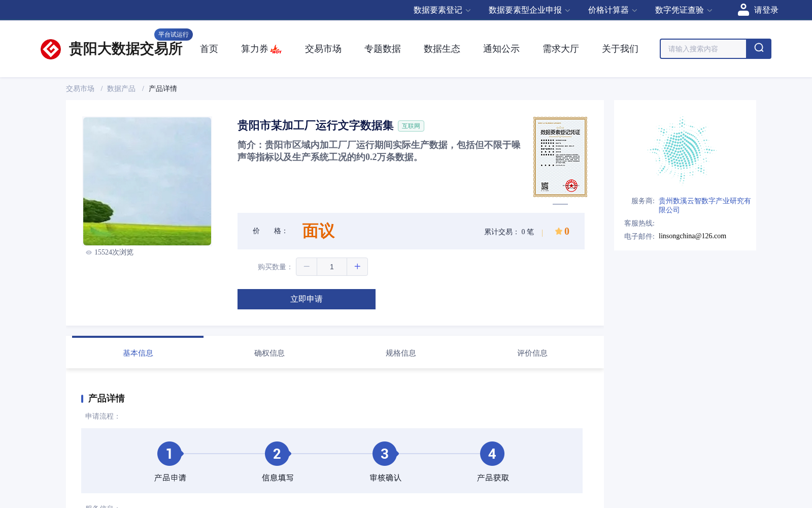The height and width of the screenshot is (508, 812).
Task: Click the HOT flame badge beside 算力券
Action: [x=276, y=49]
